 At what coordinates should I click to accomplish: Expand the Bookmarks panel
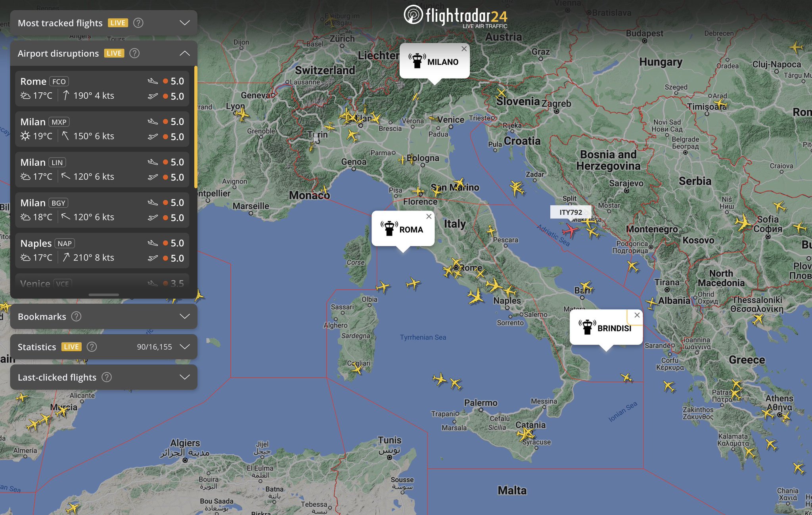[x=184, y=316]
